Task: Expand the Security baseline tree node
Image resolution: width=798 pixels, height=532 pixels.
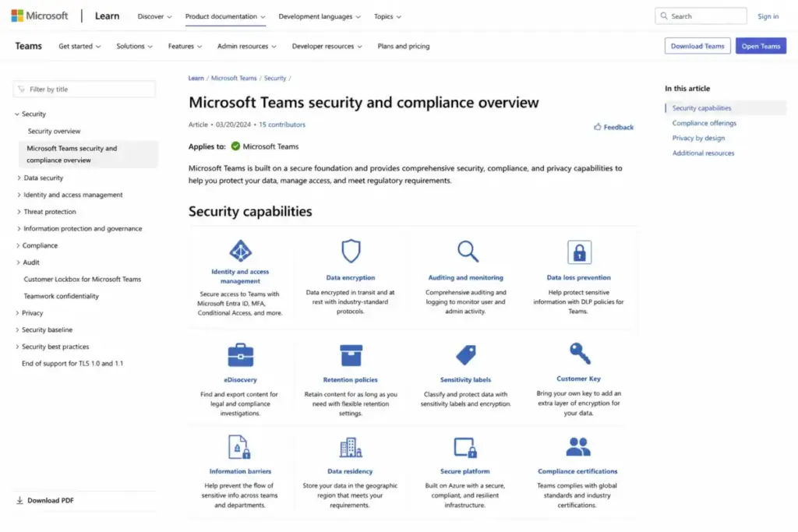Action: point(17,329)
